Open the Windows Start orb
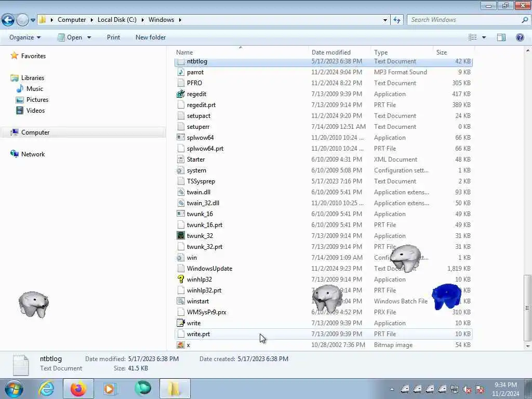Viewport: 532px width, 399px height. click(x=14, y=389)
